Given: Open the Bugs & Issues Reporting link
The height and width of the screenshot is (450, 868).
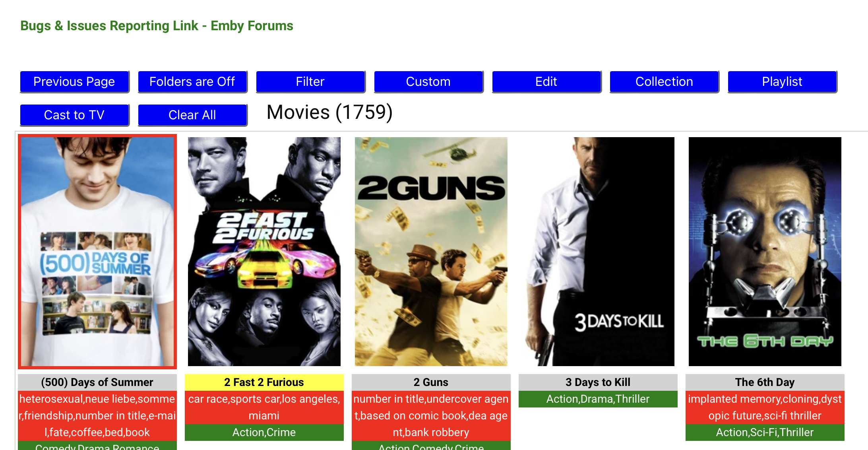Looking at the screenshot, I should point(157,26).
